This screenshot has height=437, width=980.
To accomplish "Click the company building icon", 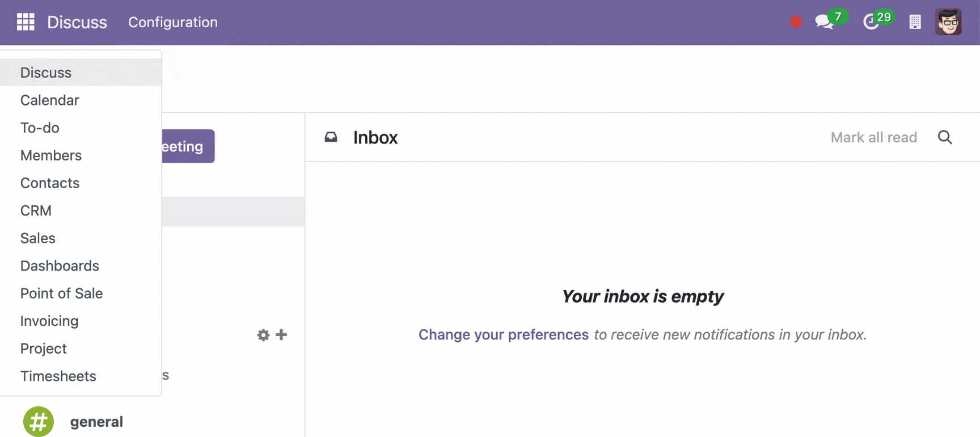I will coord(915,22).
